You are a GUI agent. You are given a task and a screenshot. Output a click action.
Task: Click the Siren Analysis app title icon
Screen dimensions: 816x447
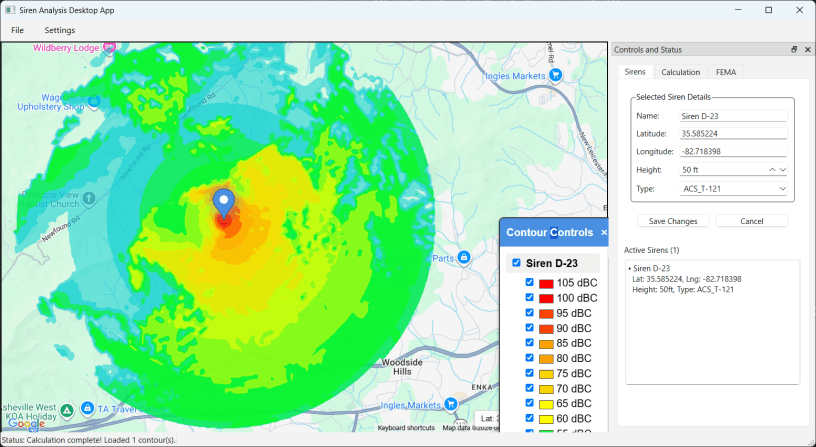[9, 10]
